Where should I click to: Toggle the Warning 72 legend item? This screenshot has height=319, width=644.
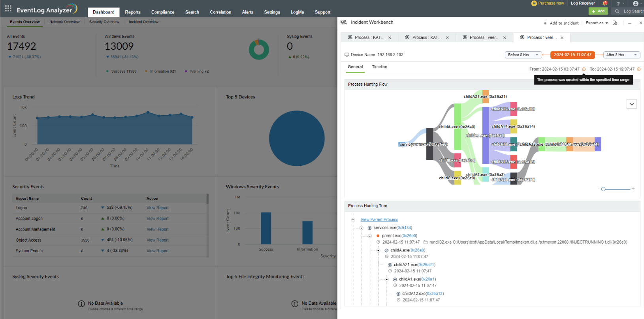[x=197, y=71]
